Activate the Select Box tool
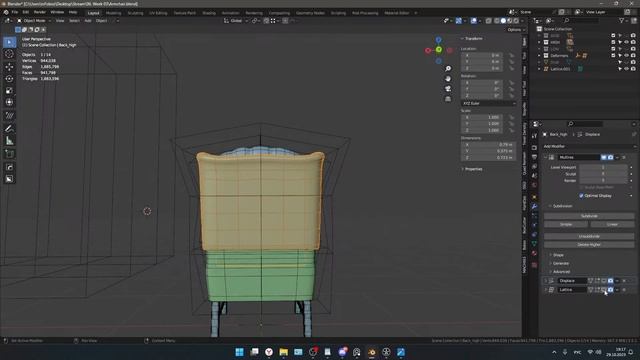640x360 pixels. click(x=9, y=42)
